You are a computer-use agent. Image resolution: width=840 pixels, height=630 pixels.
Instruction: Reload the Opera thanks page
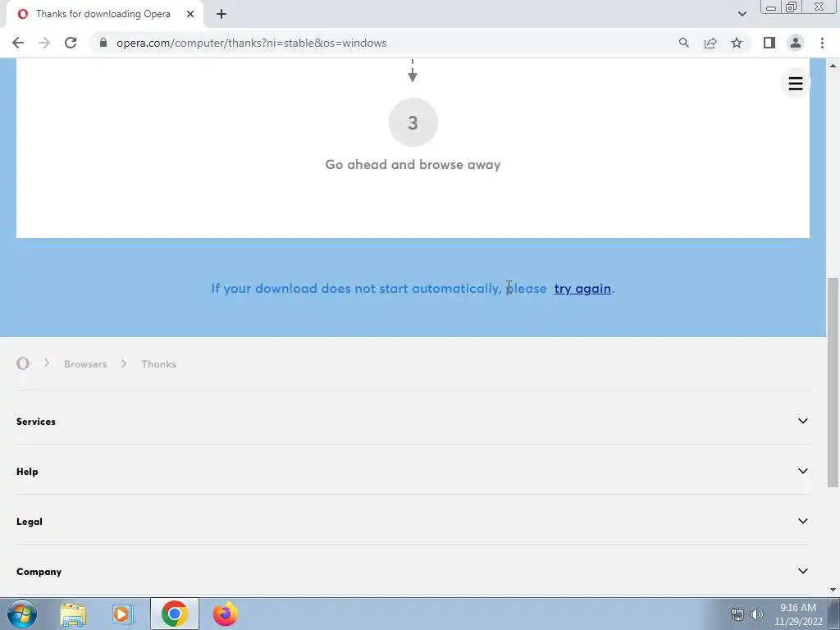coord(71,43)
